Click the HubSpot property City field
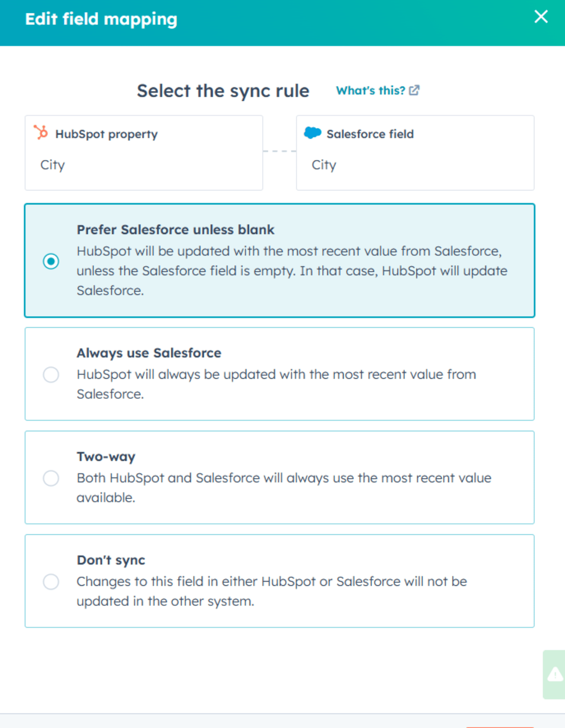 (x=144, y=165)
